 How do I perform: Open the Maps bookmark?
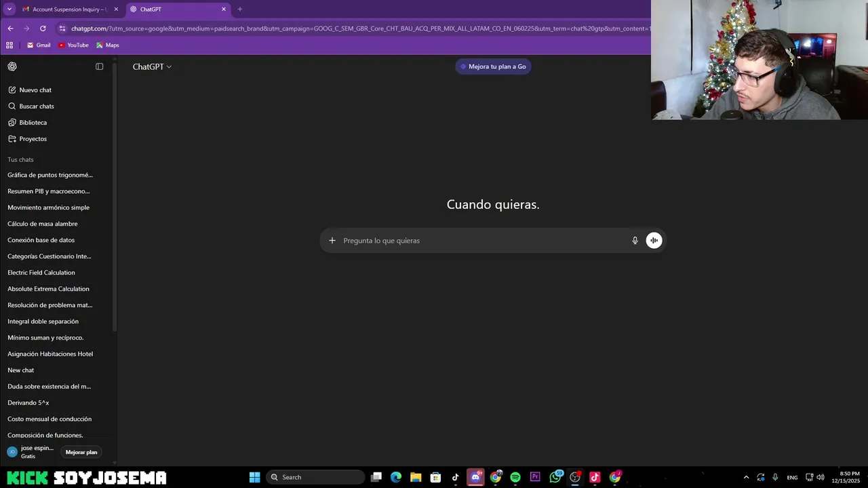108,45
